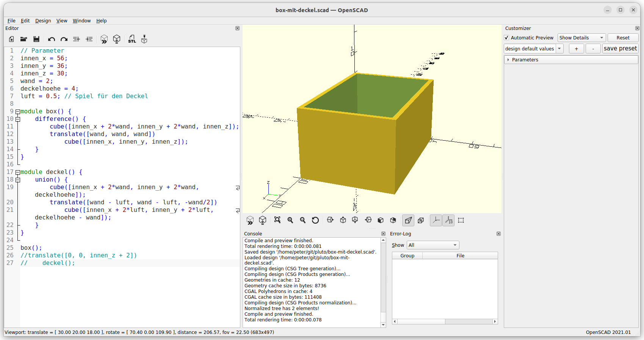The image size is (644, 340).
Task: Run Preview from the editor toolbar
Action: 104,39
